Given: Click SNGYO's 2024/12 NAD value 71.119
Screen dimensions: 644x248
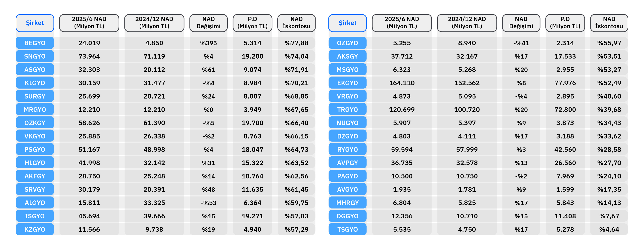Looking at the screenshot, I should coord(154,56).
